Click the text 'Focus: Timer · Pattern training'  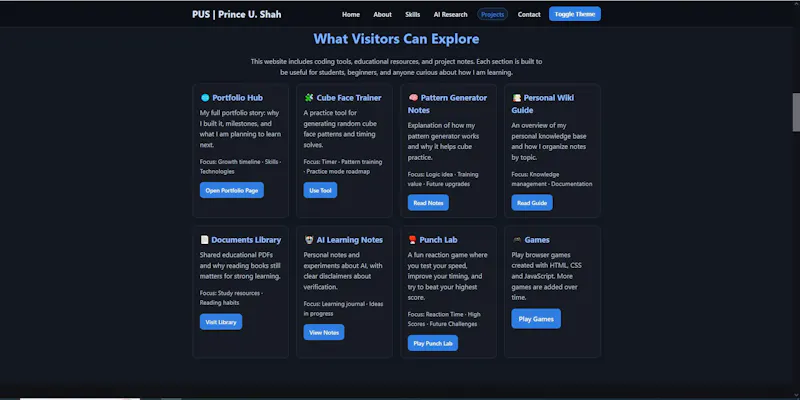(x=343, y=162)
